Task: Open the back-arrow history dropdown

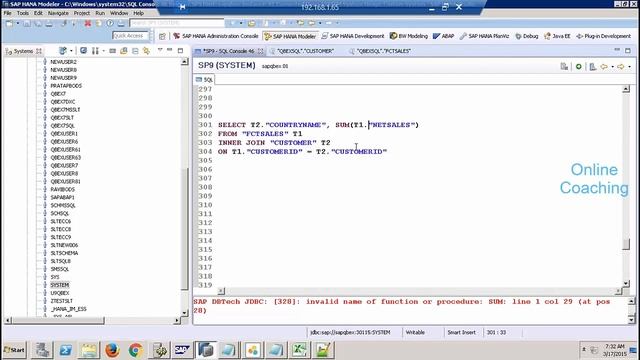Action: pyautogui.click(x=612, y=67)
